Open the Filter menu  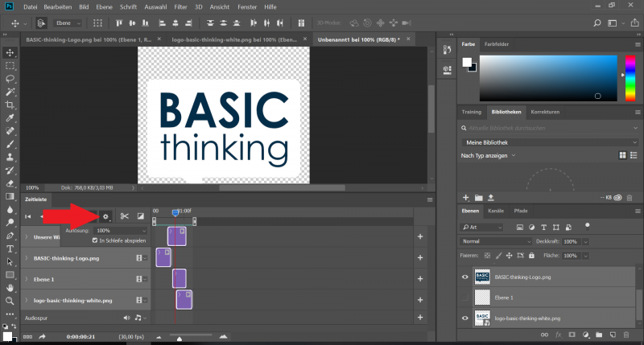[x=180, y=7]
